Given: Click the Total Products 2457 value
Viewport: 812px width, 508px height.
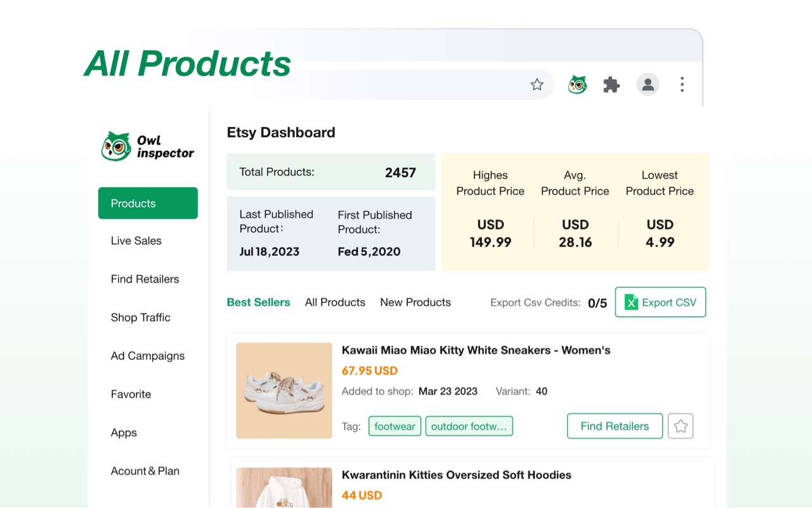Looking at the screenshot, I should (x=400, y=172).
